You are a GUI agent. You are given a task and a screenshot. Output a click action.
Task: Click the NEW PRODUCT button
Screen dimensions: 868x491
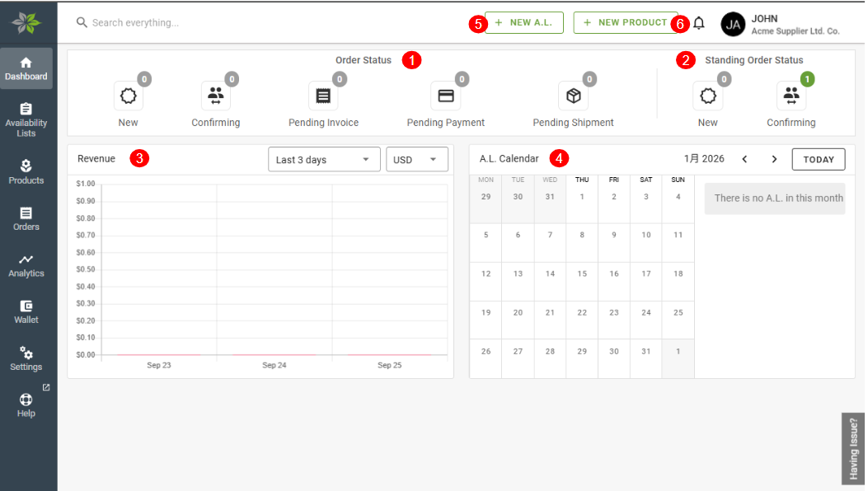[x=625, y=23]
